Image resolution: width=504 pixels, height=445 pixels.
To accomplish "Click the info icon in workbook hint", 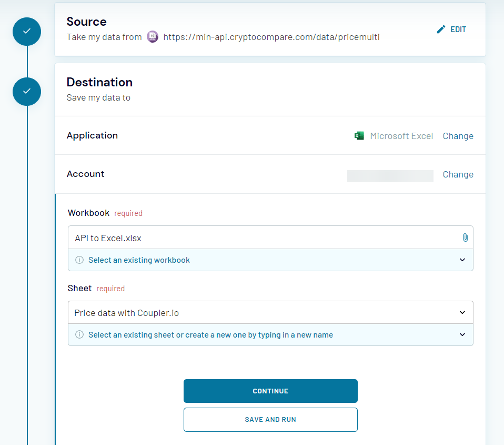I will (x=79, y=260).
